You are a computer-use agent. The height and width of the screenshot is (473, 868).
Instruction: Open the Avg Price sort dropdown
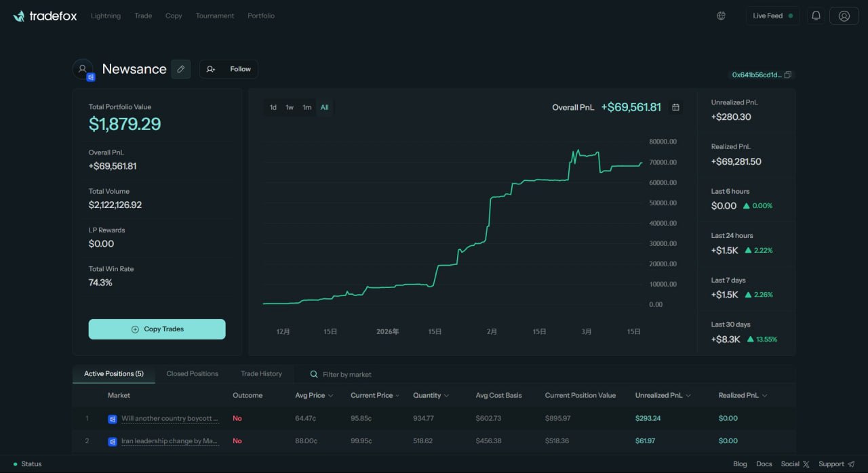[313, 395]
